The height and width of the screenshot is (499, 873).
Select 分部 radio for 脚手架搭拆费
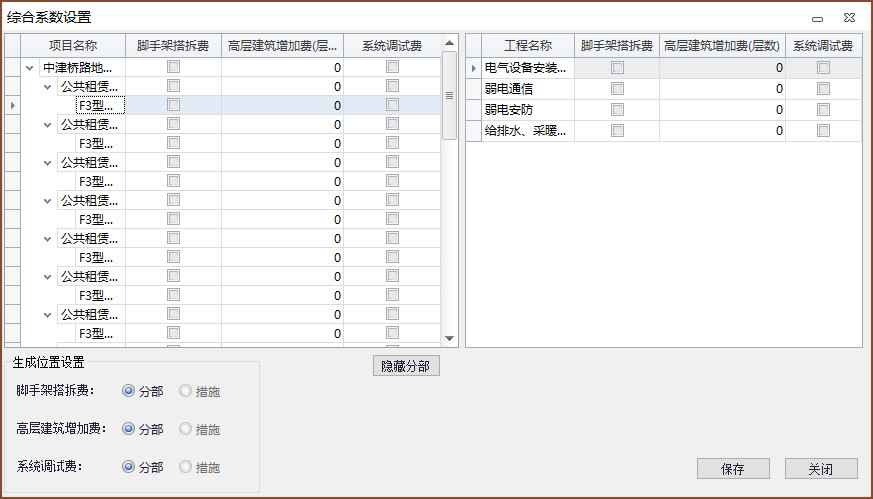click(128, 391)
